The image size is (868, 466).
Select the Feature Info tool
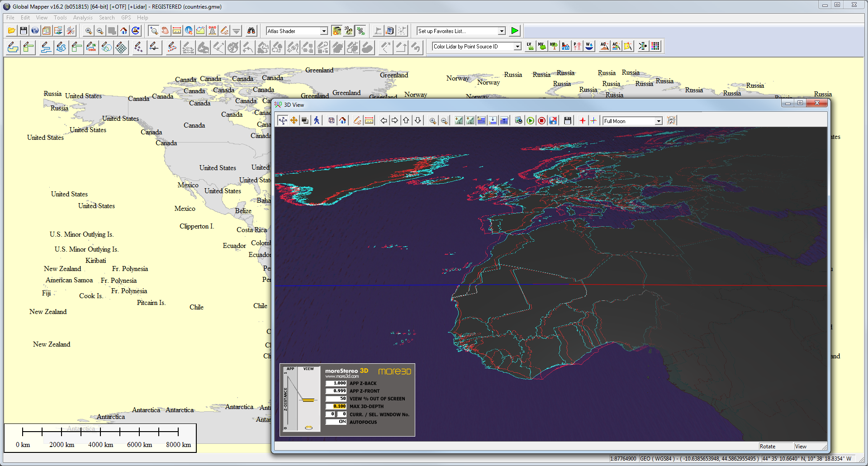coord(189,31)
